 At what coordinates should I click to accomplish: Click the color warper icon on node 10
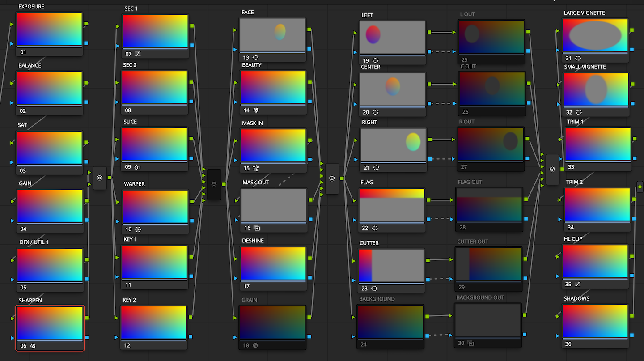(138, 229)
